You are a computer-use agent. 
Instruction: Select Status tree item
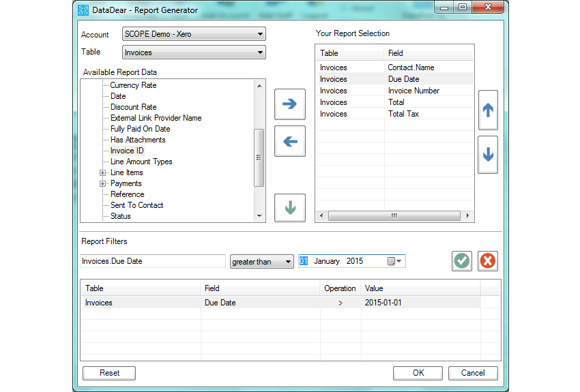pos(120,216)
